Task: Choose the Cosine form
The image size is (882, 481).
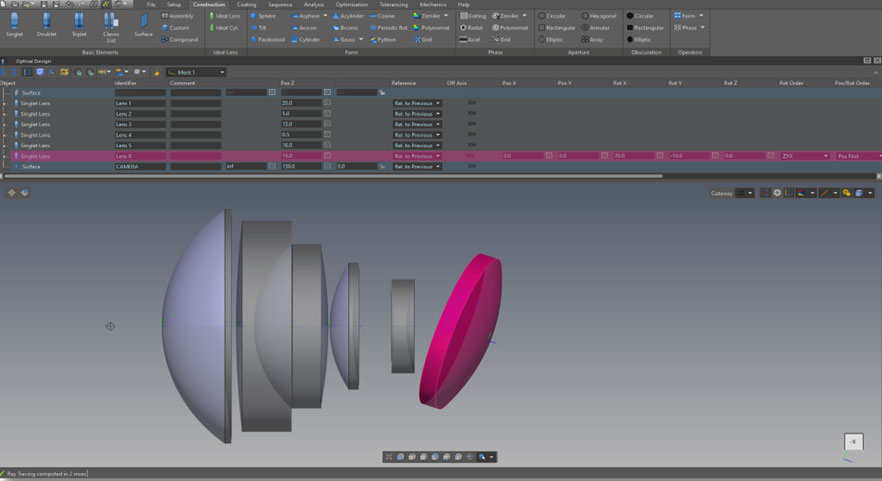Action: (382, 16)
